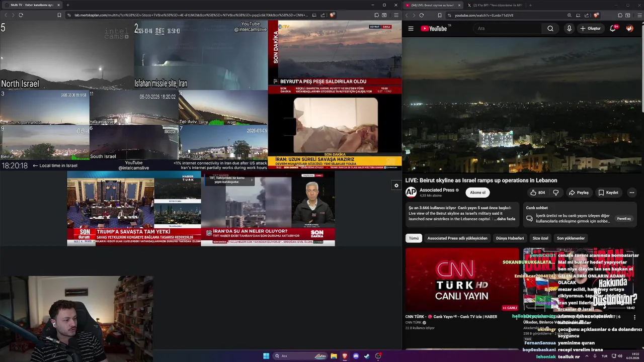The width and height of the screenshot is (644, 362).
Task: Switch to the LIVE Beirut skyline tab
Action: pyautogui.click(x=433, y=5)
